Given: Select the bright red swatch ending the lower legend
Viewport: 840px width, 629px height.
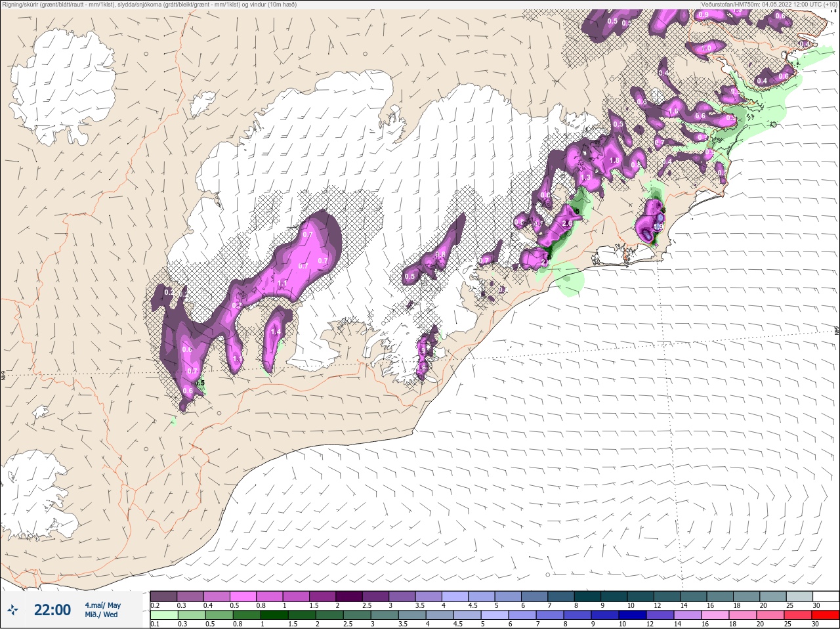Looking at the screenshot, I should point(826,615).
